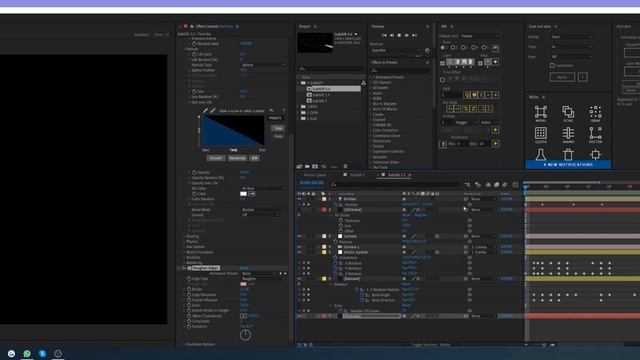640x360 pixels.
Task: Open the Shortcut dropdown set to Spacebar
Action: [x=396, y=50]
